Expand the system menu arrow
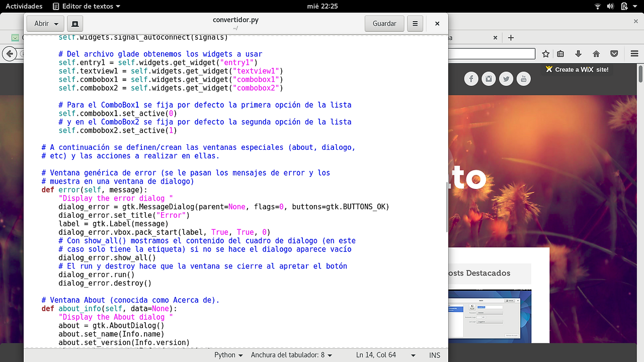Screen dimensions: 644x362 [x=635, y=6]
